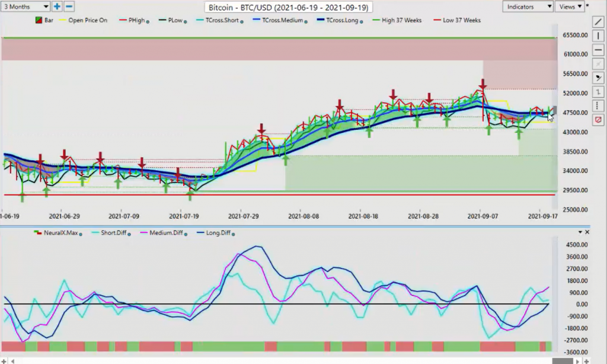Screen dimensions: 607x364
Task: Open the Views dropdown
Action: [570, 7]
